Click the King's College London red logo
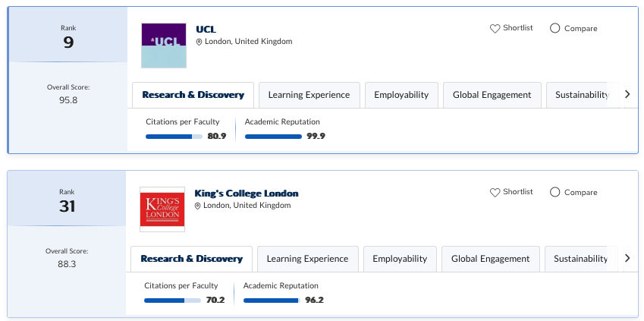The image size is (644, 321). 162,209
